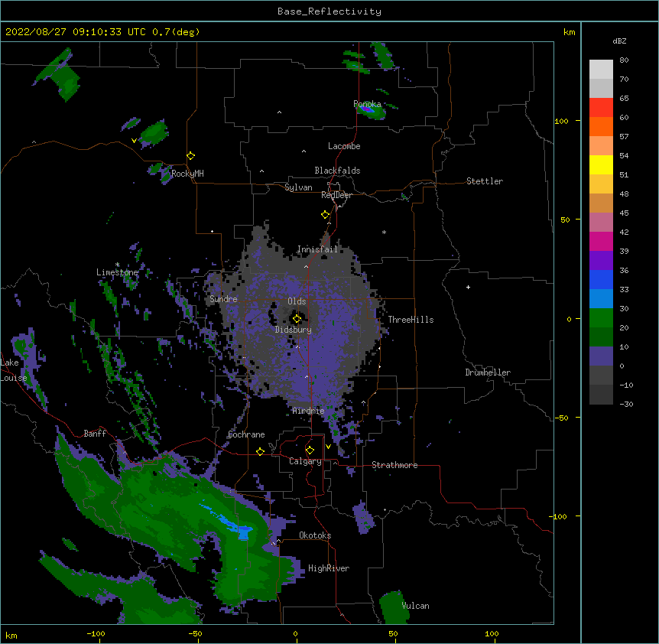The width and height of the screenshot is (659, 644).
Task: Click the ThreeHills city label
Action: pyautogui.click(x=411, y=320)
